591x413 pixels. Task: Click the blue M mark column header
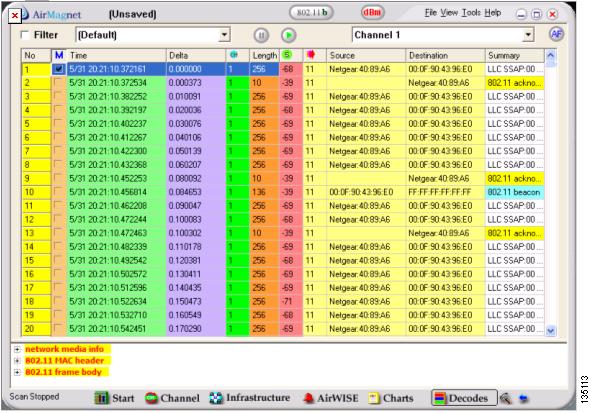point(59,55)
